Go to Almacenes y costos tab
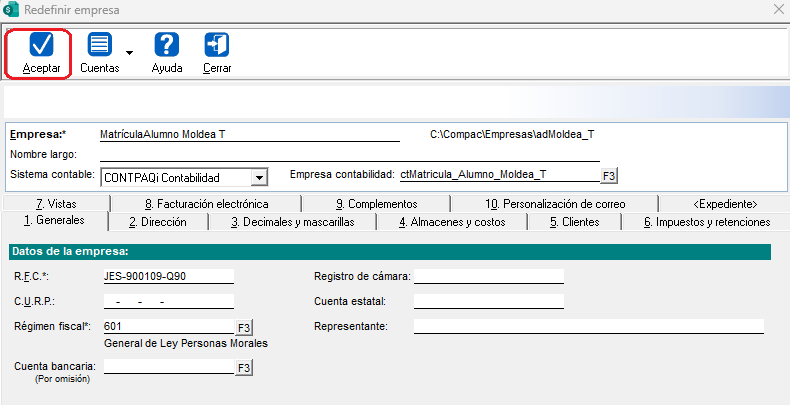Image resolution: width=790 pixels, height=405 pixels. coord(452,222)
